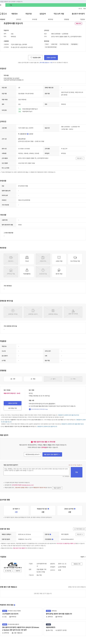Click 개인정보보호법 상세 보기 button

coord(32,455)
